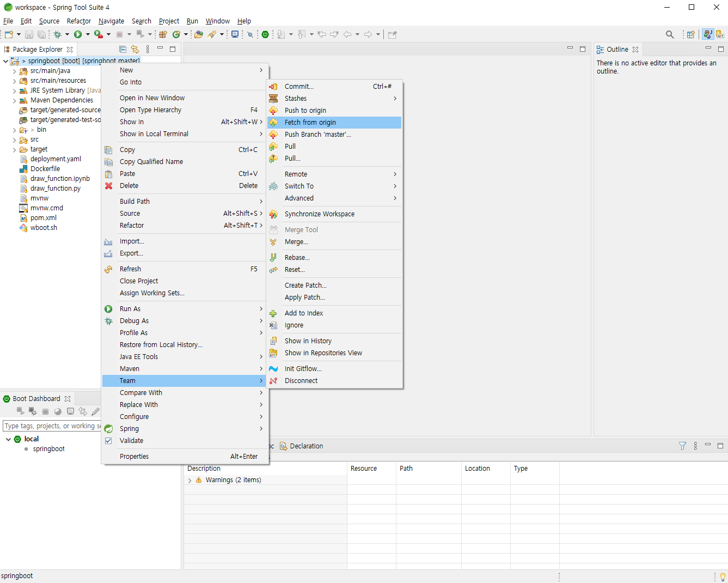
Task: Click the New Java Package toolbar icon
Action: click(x=163, y=34)
